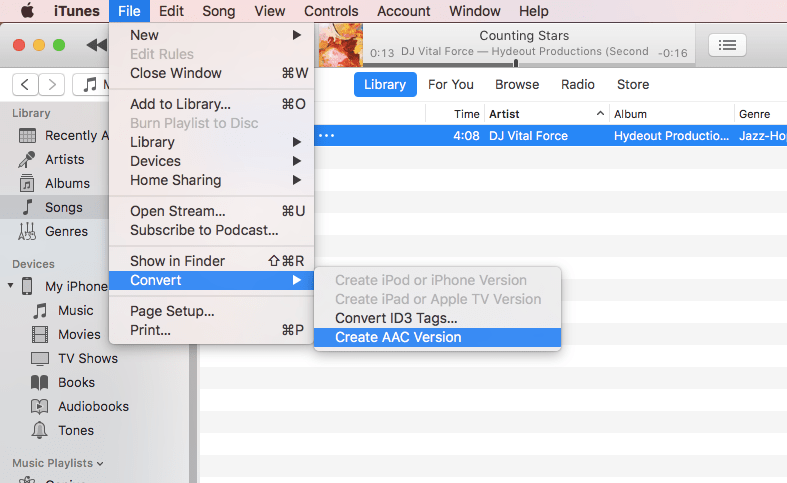Screen dimensions: 787x483
Task: Click the playback progress bar
Action: pos(529,64)
